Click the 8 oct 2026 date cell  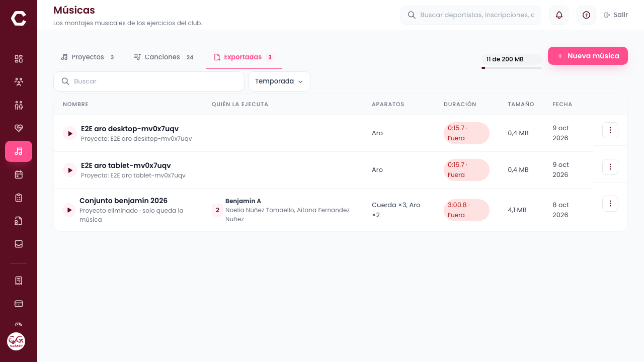[560, 210]
